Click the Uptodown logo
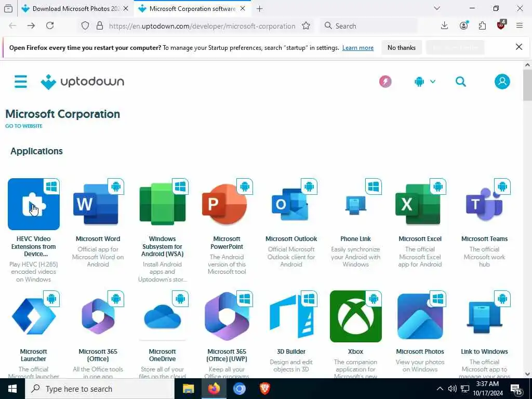Image resolution: width=532 pixels, height=399 pixels. pyautogui.click(x=83, y=82)
